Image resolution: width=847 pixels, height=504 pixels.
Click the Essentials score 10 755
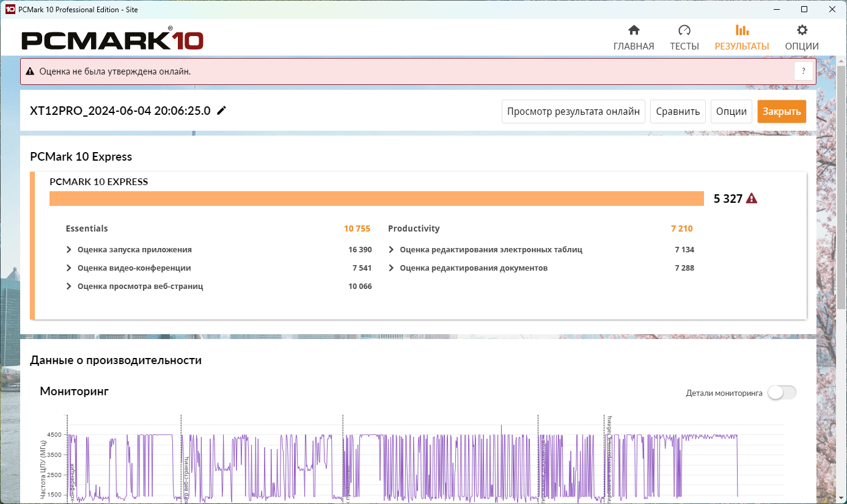point(357,228)
